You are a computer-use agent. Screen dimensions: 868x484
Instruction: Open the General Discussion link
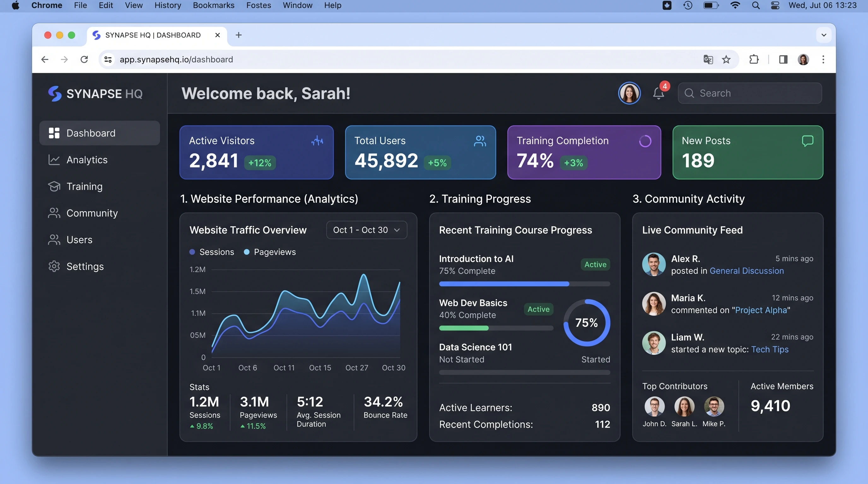746,271
